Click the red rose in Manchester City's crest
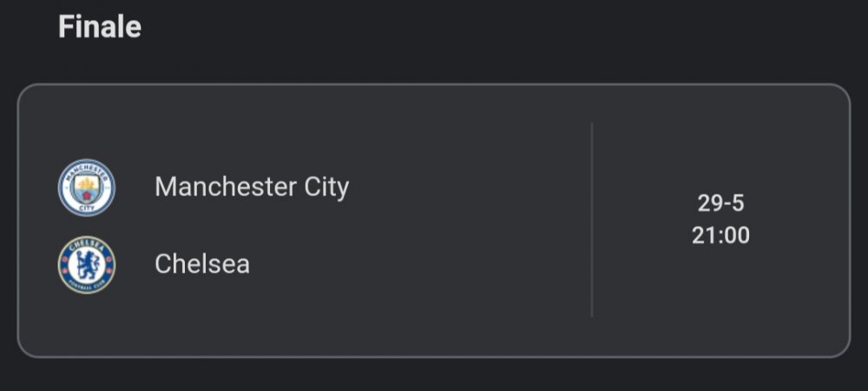Viewport: 868px width, 391px height. tap(87, 195)
